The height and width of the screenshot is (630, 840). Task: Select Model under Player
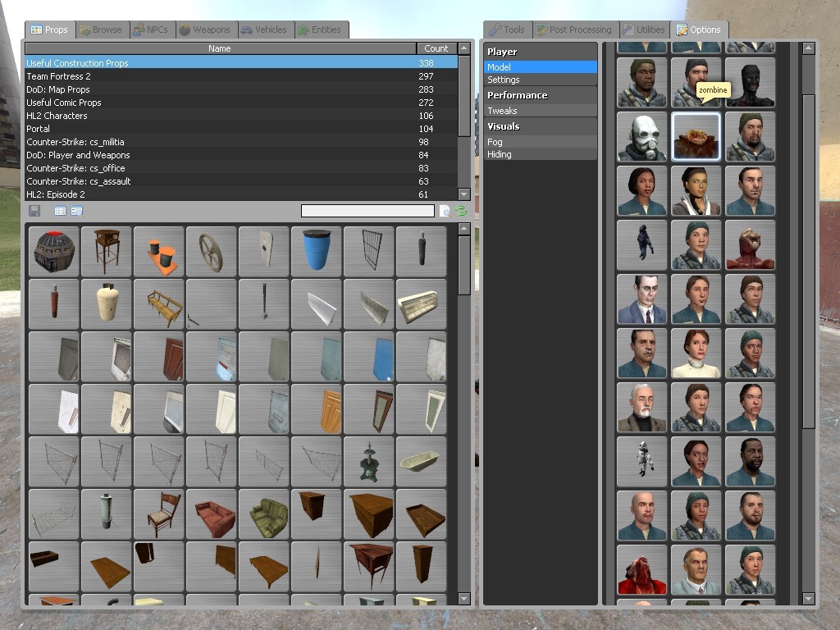540,67
